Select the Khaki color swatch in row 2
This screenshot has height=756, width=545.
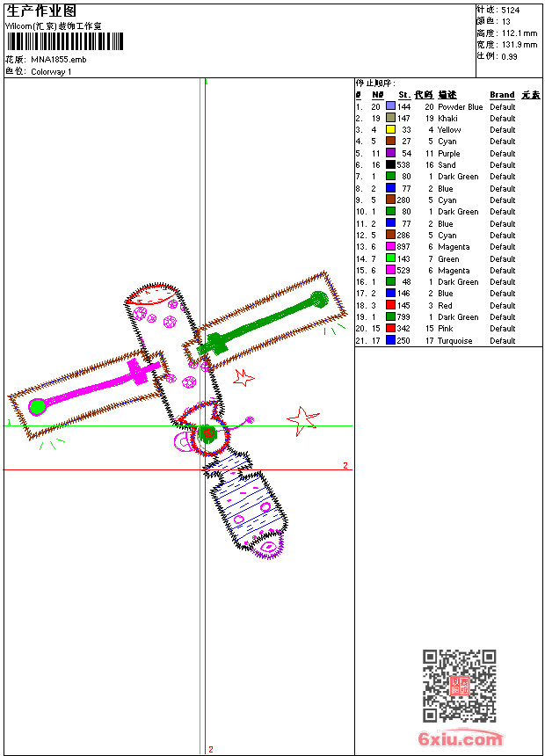(x=390, y=118)
